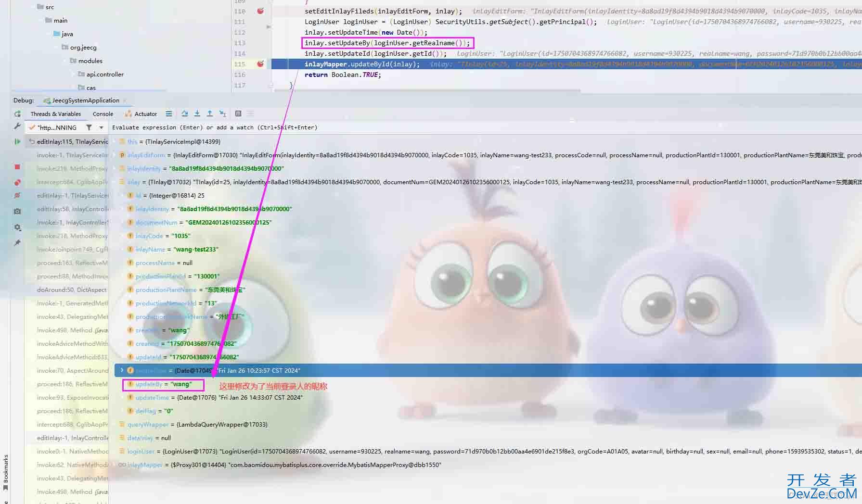Screen dimensions: 862x504
Task: Filter frames with funnel icon
Action: click(89, 127)
